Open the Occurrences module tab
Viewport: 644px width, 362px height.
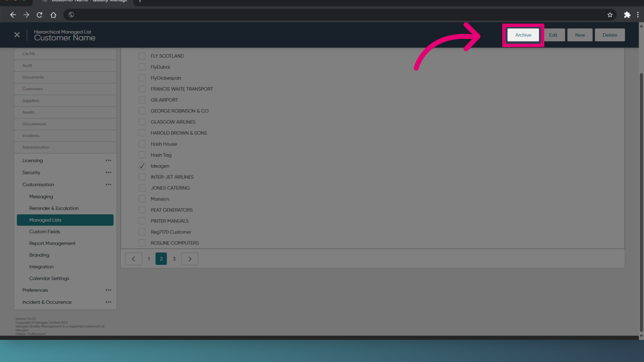(x=65, y=124)
